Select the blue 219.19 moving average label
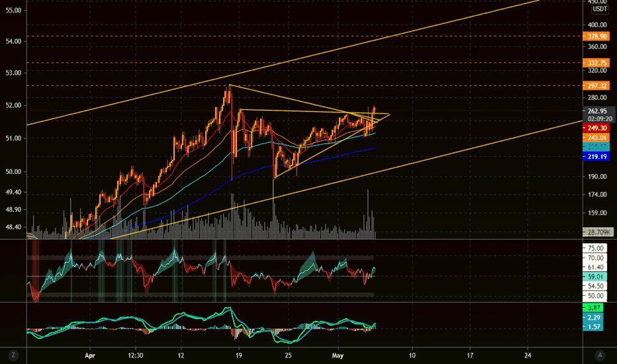Image resolution: width=617 pixels, height=364 pixels. 596,157
